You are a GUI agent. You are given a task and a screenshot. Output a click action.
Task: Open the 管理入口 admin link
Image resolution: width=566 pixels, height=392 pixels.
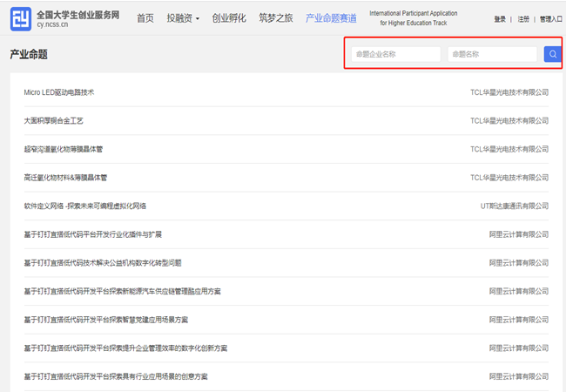click(550, 18)
